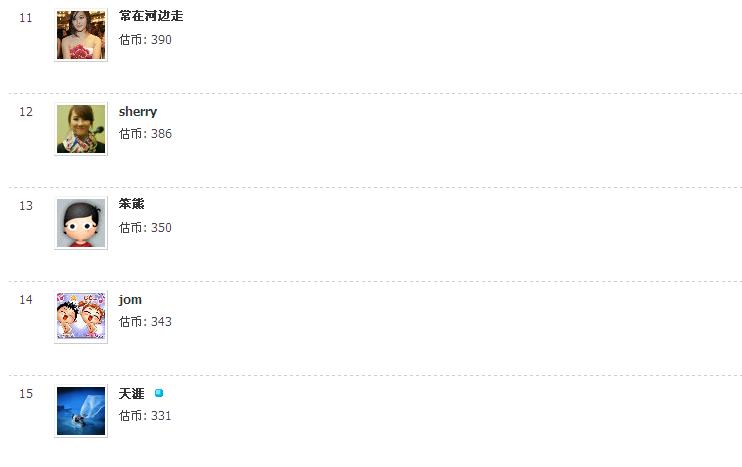Screen dimensions: 742x467
Task: Click the username 笨熊
Action: point(132,204)
